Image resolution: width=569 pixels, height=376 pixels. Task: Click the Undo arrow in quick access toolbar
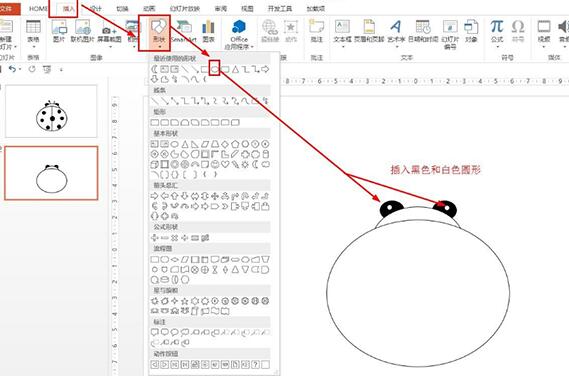coord(12,69)
